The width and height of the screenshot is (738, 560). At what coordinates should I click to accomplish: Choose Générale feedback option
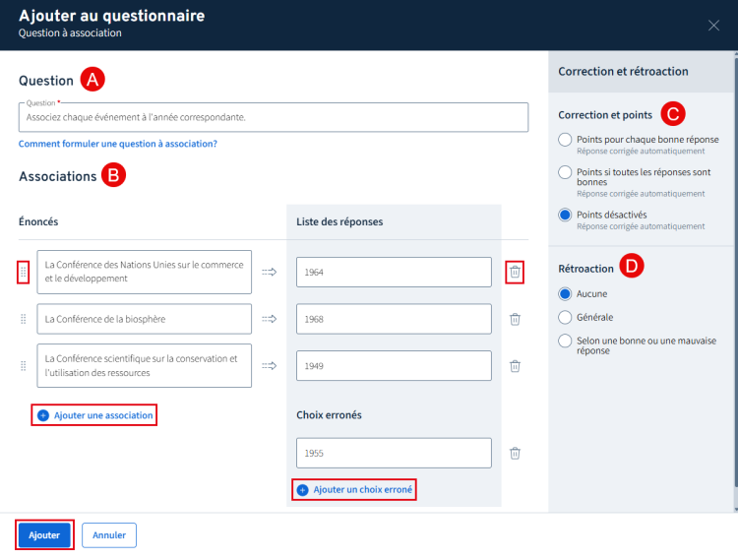tap(565, 317)
